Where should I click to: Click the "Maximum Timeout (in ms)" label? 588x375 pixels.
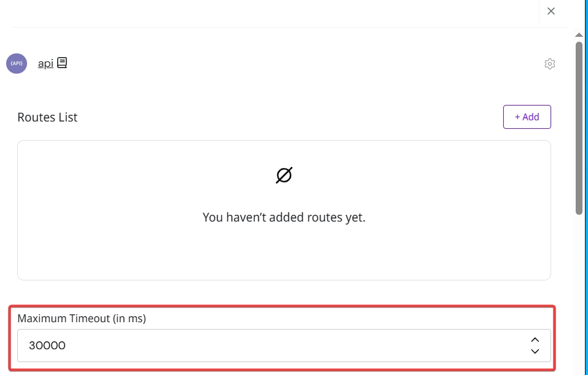pyautogui.click(x=82, y=319)
